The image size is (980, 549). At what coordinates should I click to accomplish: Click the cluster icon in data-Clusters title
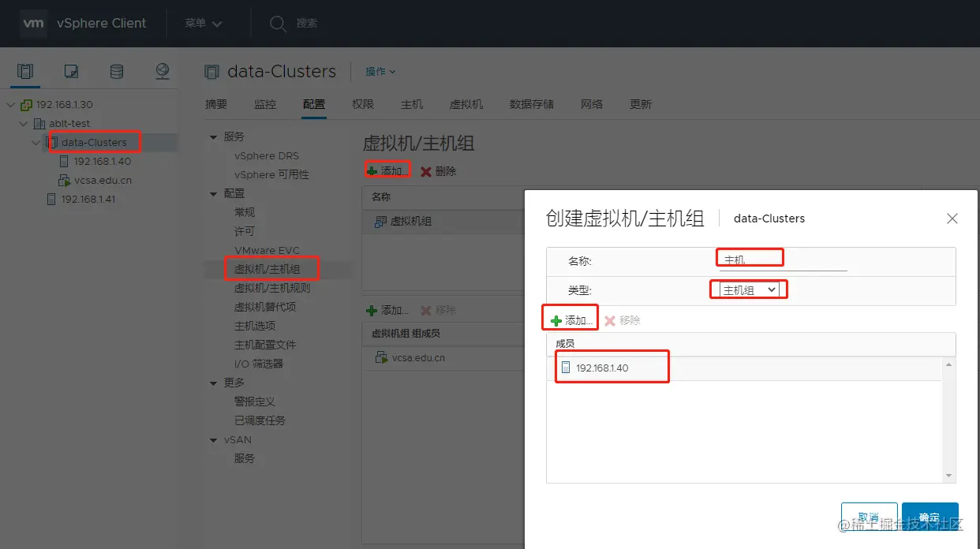211,72
